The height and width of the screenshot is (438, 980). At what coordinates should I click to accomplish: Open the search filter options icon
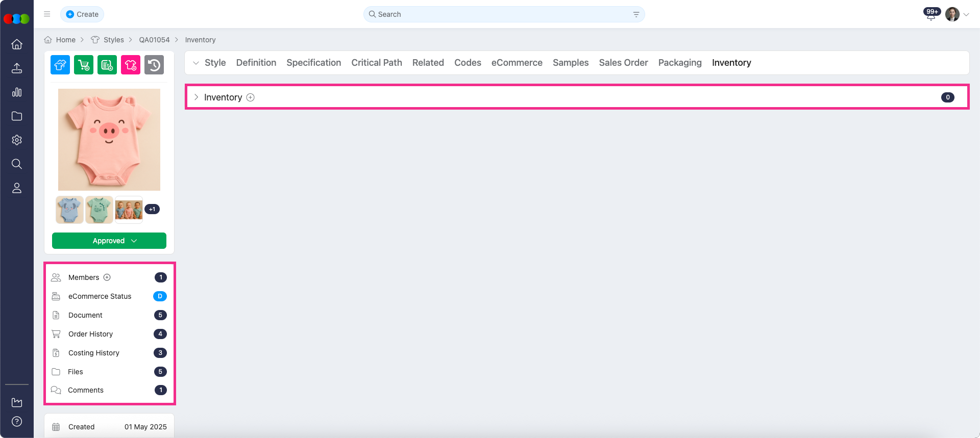tap(636, 14)
